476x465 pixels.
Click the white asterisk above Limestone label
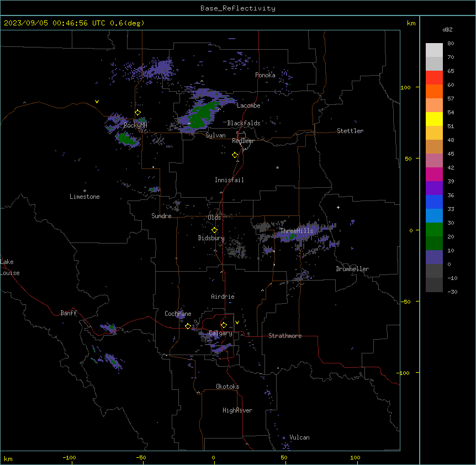[84, 191]
